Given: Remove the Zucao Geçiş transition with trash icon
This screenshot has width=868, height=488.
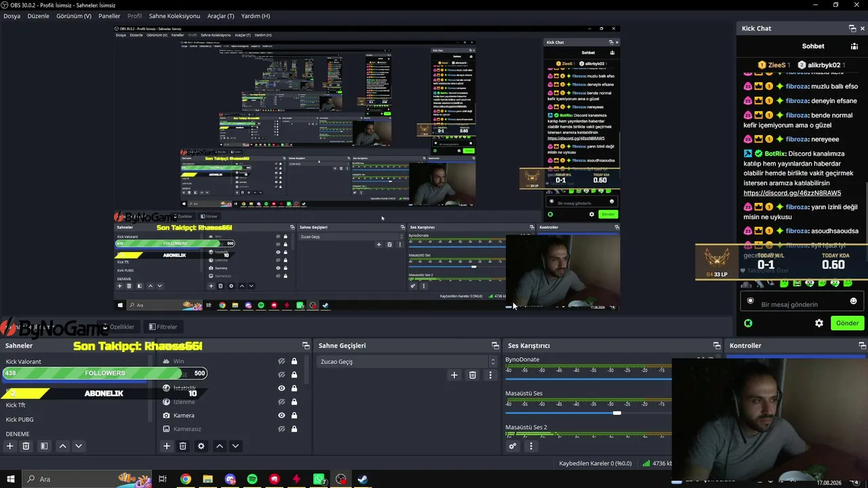Looking at the screenshot, I should [473, 375].
